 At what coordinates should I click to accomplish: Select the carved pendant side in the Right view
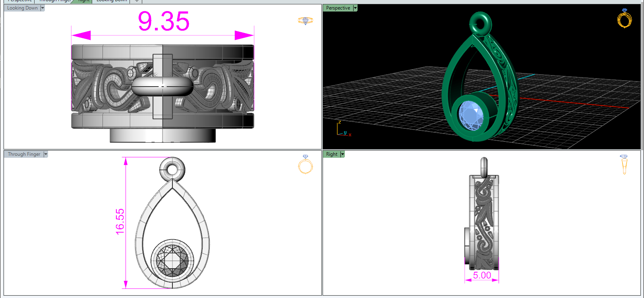coord(484,223)
